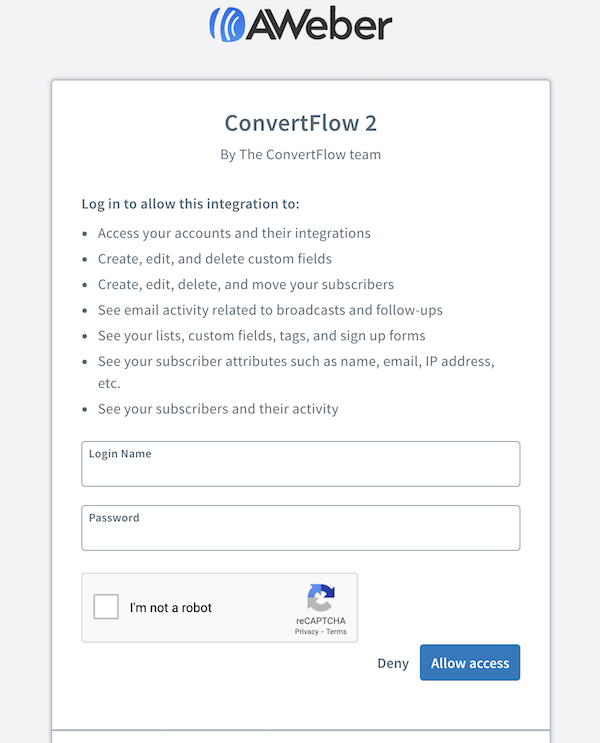
Task: Click the Log in to allow this integration text
Action: (190, 204)
